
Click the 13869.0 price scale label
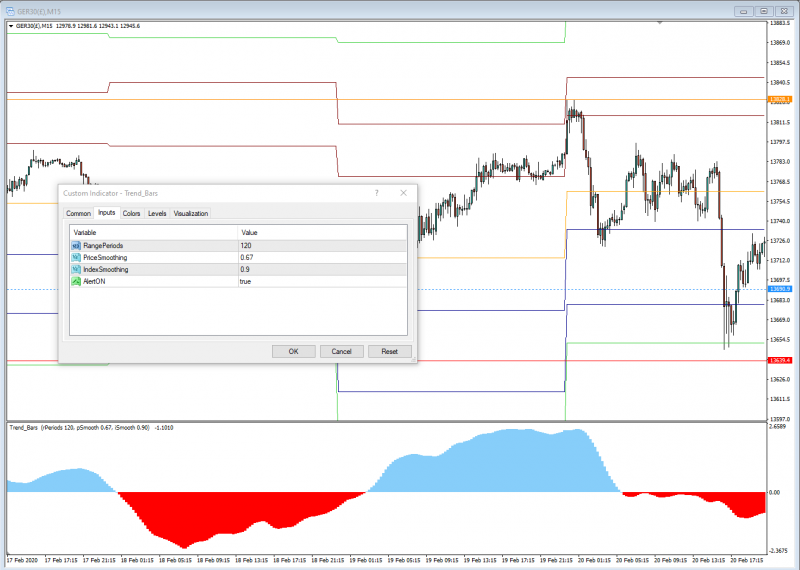pyautogui.click(x=780, y=43)
